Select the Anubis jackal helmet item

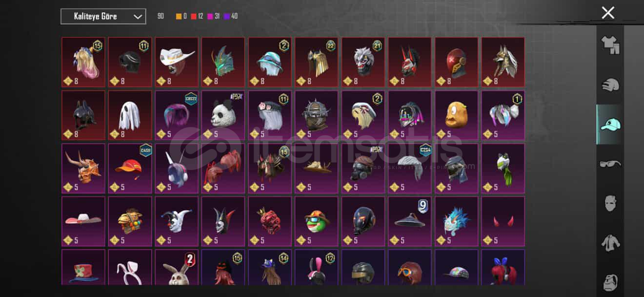pyautogui.click(x=503, y=62)
